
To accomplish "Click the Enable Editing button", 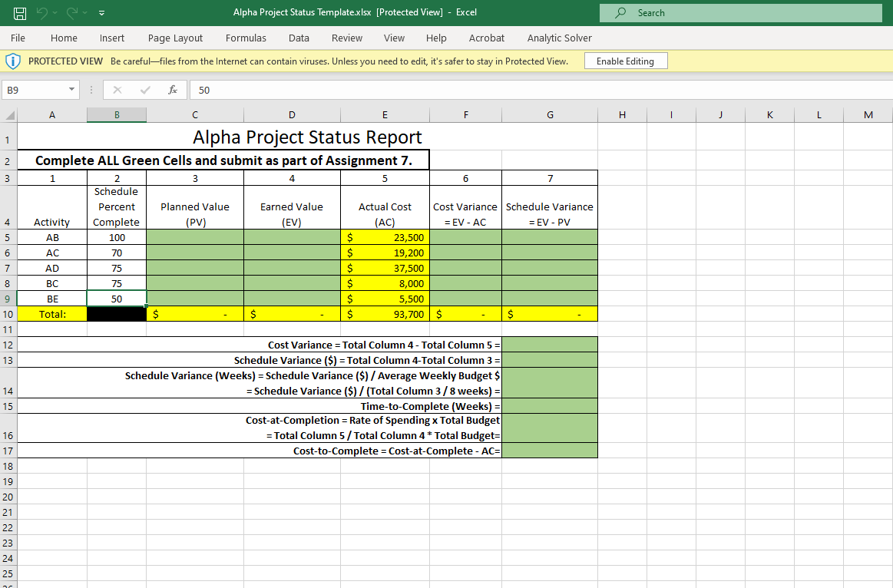I will tap(626, 61).
